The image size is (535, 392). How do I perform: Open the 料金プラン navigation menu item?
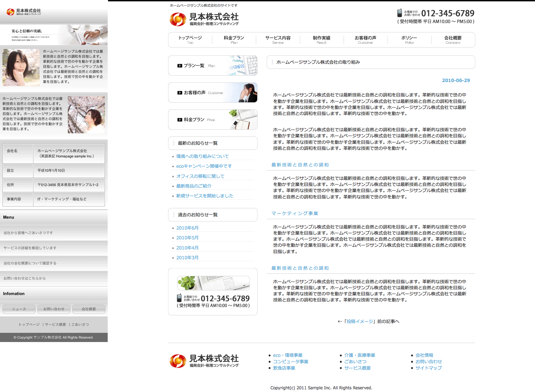(234, 40)
